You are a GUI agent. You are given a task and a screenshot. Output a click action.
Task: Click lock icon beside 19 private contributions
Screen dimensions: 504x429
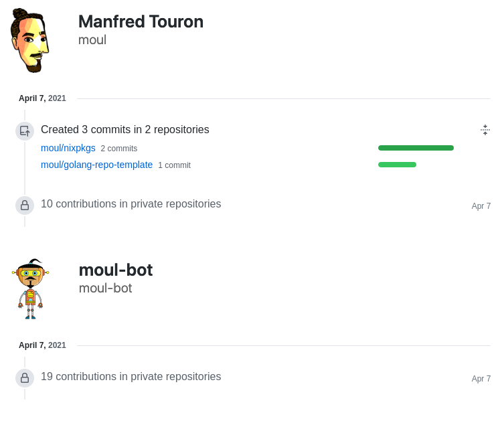(x=25, y=378)
